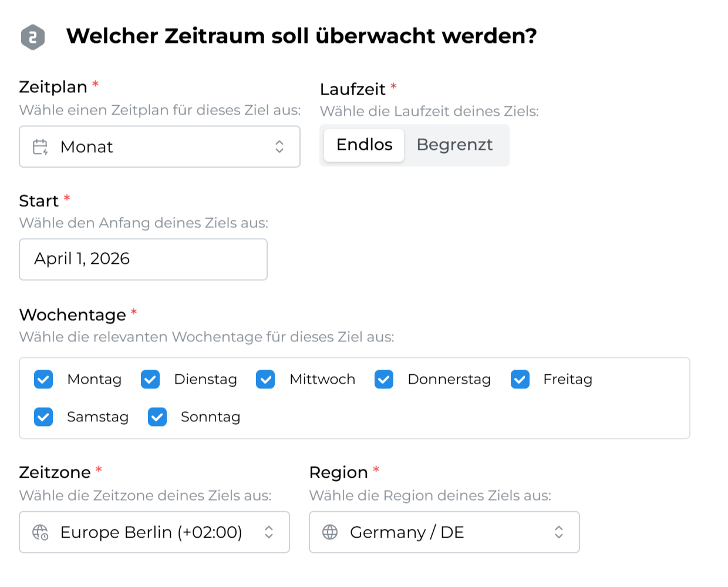The height and width of the screenshot is (587, 728).
Task: Open the Zeitplan dropdown showing Monat
Action: (159, 147)
